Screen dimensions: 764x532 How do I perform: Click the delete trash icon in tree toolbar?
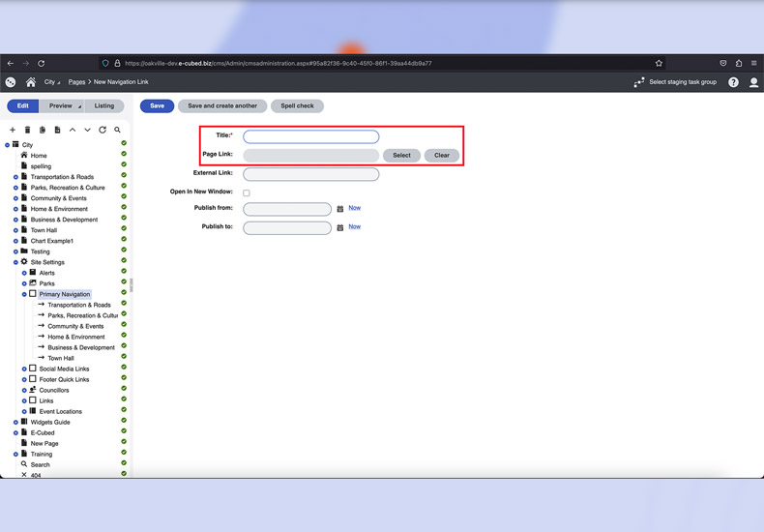coord(27,130)
